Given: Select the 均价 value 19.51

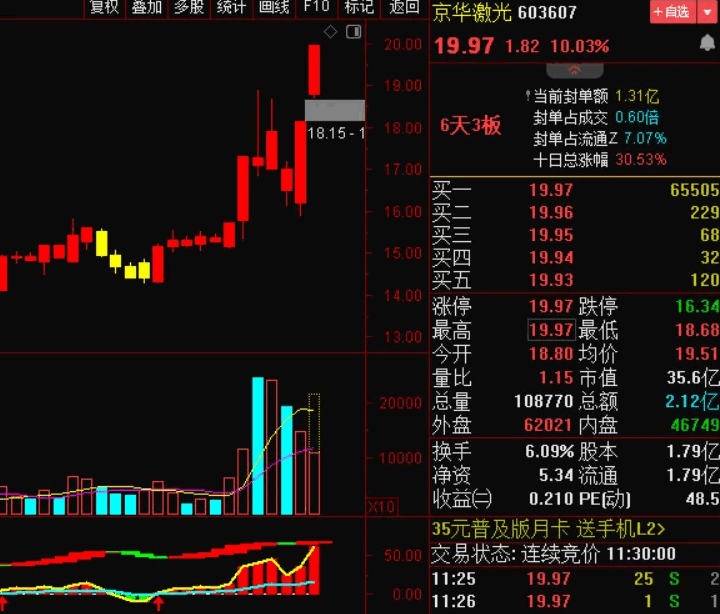Looking at the screenshot, I should pyautogui.click(x=697, y=354).
